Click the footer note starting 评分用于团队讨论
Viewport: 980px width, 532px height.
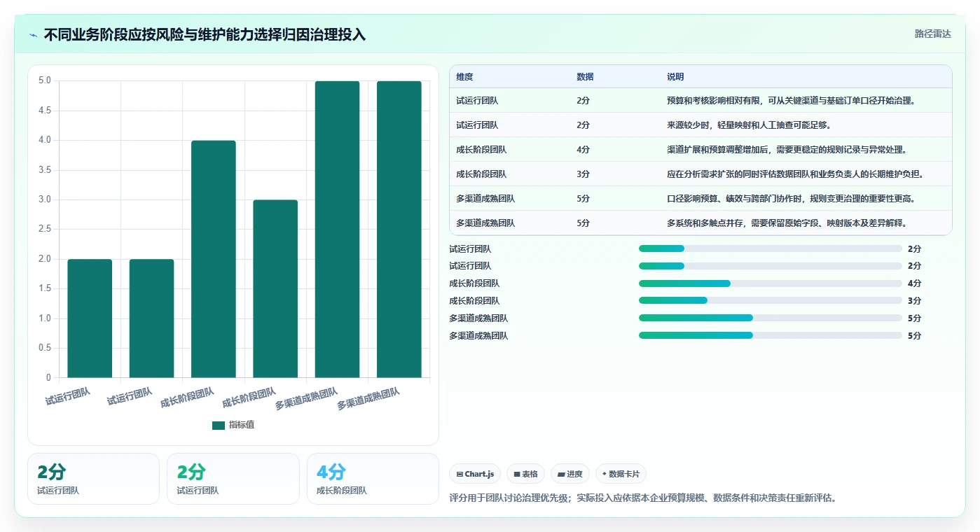tap(643, 498)
